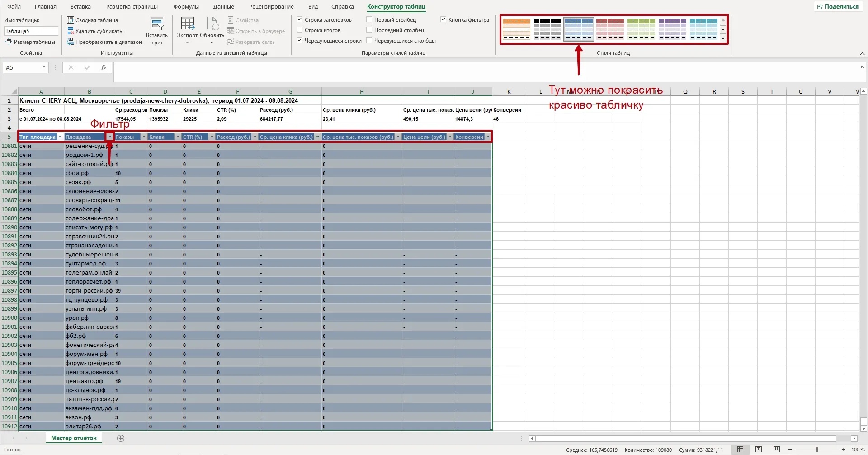Viewport: 868px width, 455px height.
Task: Uncheck the Кнопка фильтра option
Action: coord(443,19)
